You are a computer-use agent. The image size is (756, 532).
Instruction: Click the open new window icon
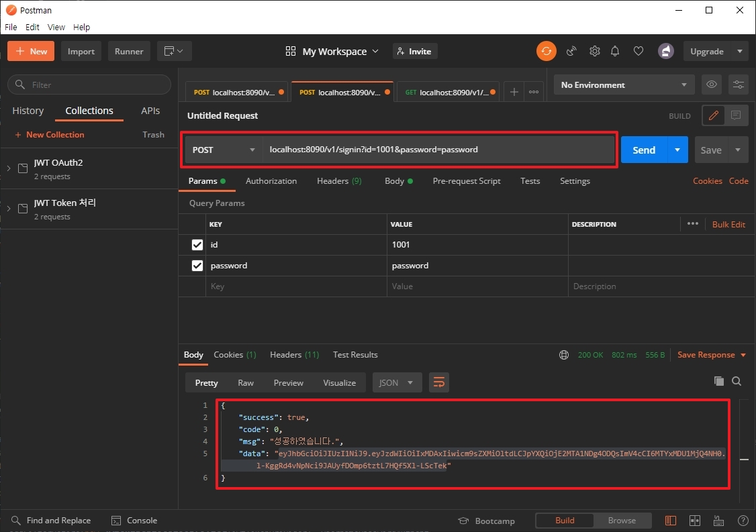(174, 51)
